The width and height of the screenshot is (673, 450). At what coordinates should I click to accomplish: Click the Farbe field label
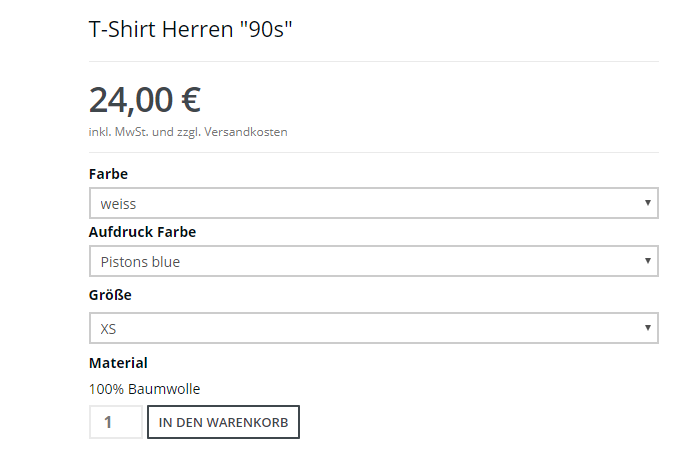(x=108, y=174)
